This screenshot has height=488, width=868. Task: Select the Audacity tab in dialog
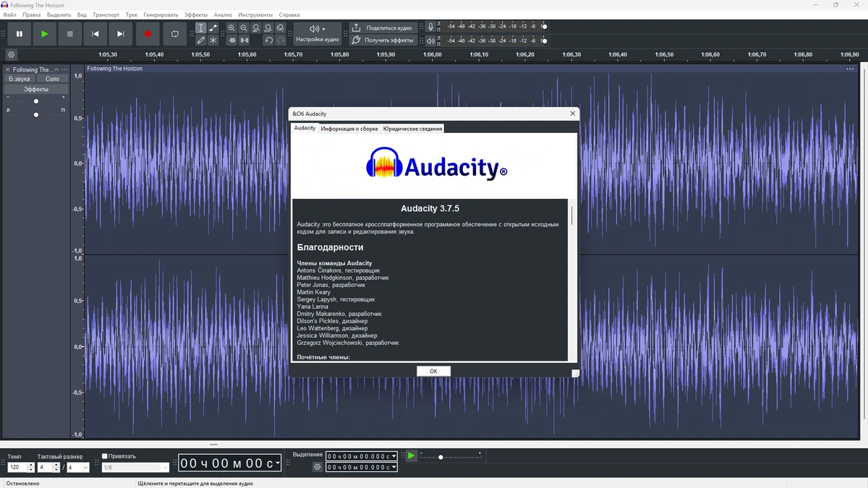pyautogui.click(x=305, y=128)
